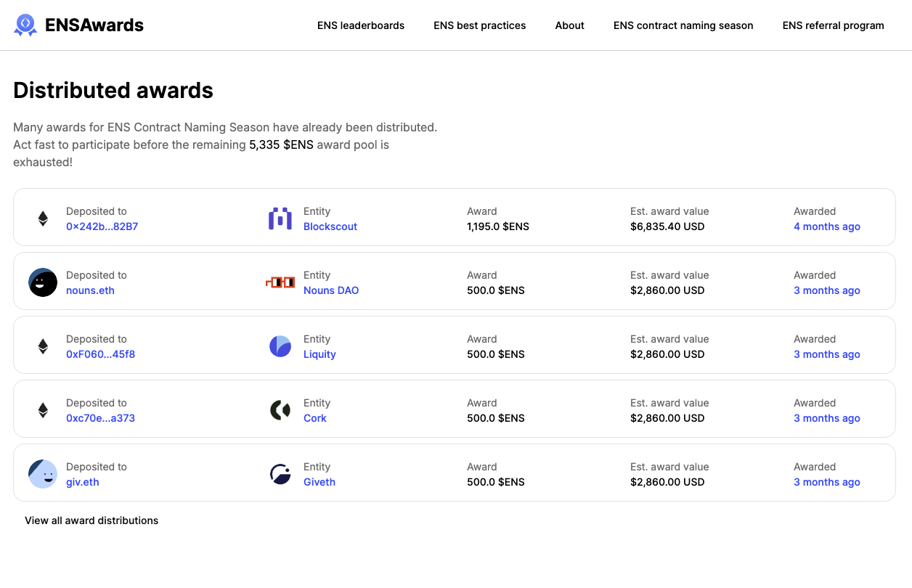Open the Blockscout entity link

coord(330,226)
